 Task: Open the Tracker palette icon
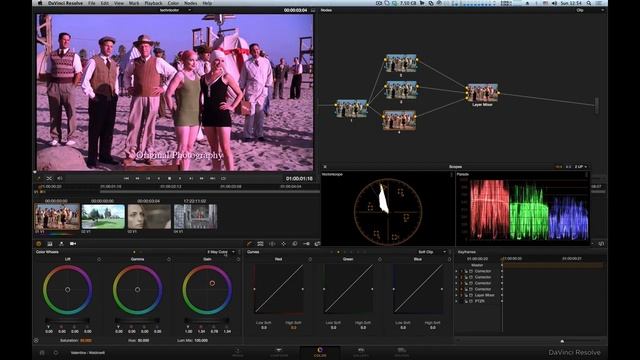tap(283, 244)
